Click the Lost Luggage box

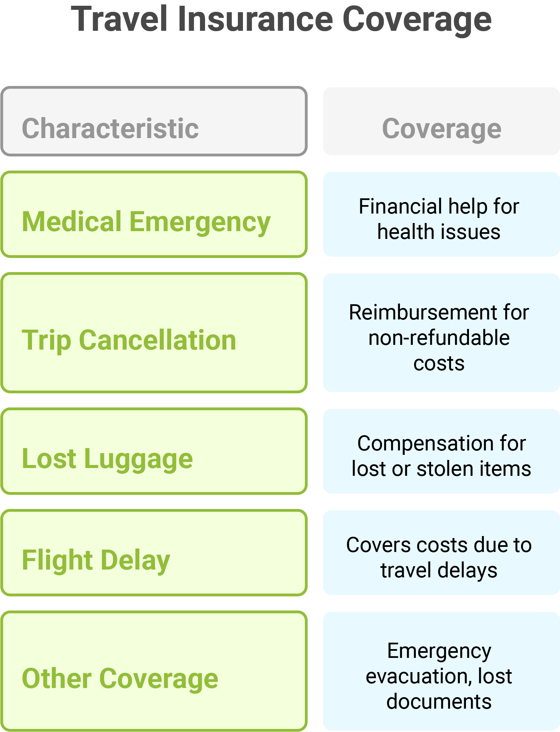(x=154, y=451)
